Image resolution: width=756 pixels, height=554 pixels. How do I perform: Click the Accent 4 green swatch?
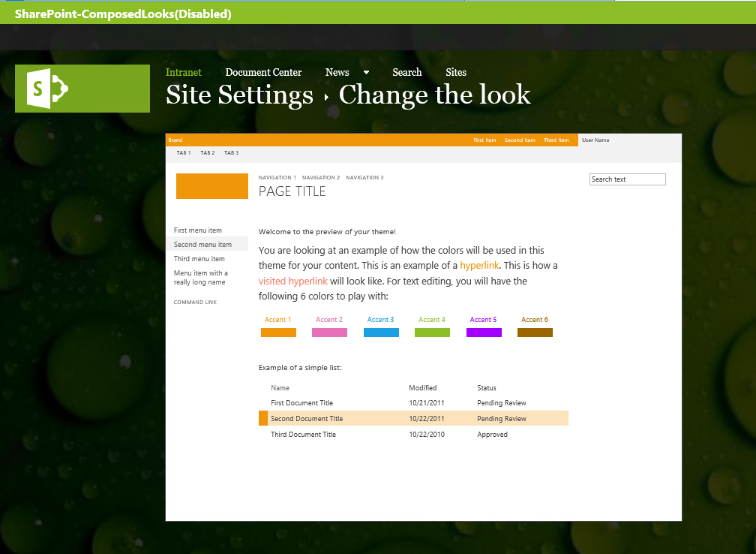click(433, 333)
